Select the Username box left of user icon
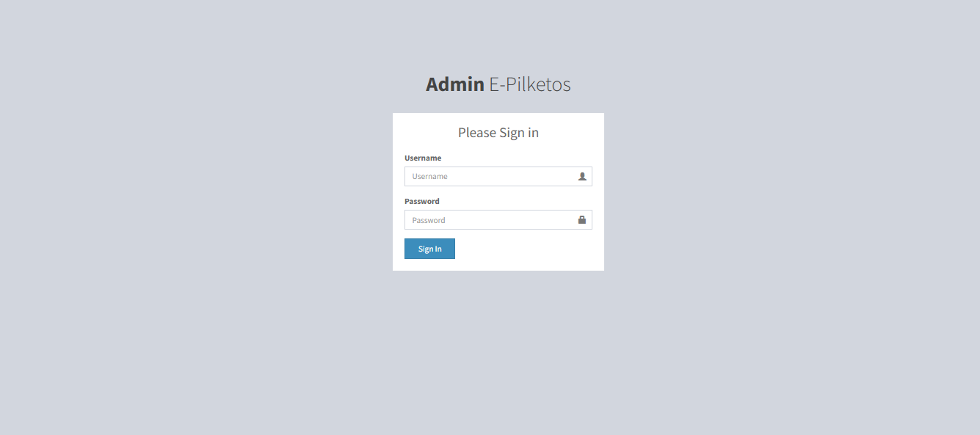Viewport: 980px width, 435px height. (490, 176)
